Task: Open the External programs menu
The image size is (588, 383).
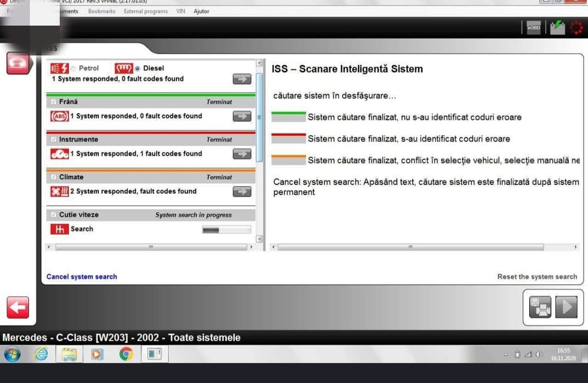Action: [x=145, y=11]
